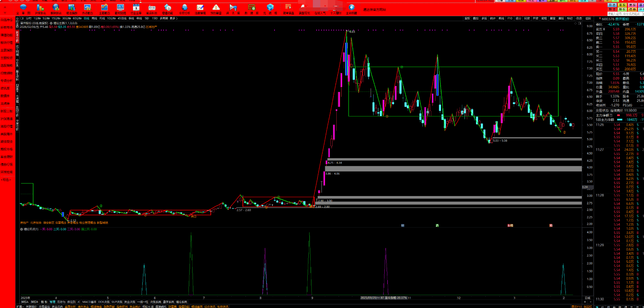Viewport: 644px width, 308px height.
Task: Expand the 多周期 multi-period menu
Action: point(164,18)
